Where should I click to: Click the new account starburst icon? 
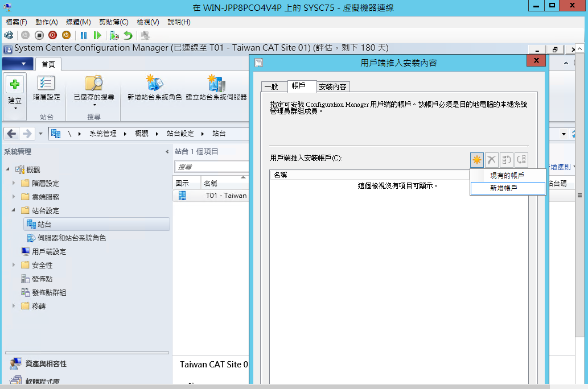pos(477,160)
